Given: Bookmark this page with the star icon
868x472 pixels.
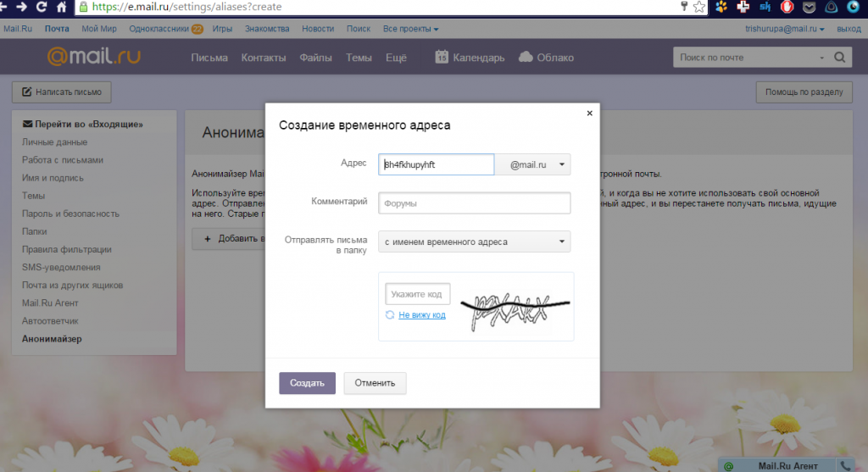Looking at the screenshot, I should pos(699,7).
